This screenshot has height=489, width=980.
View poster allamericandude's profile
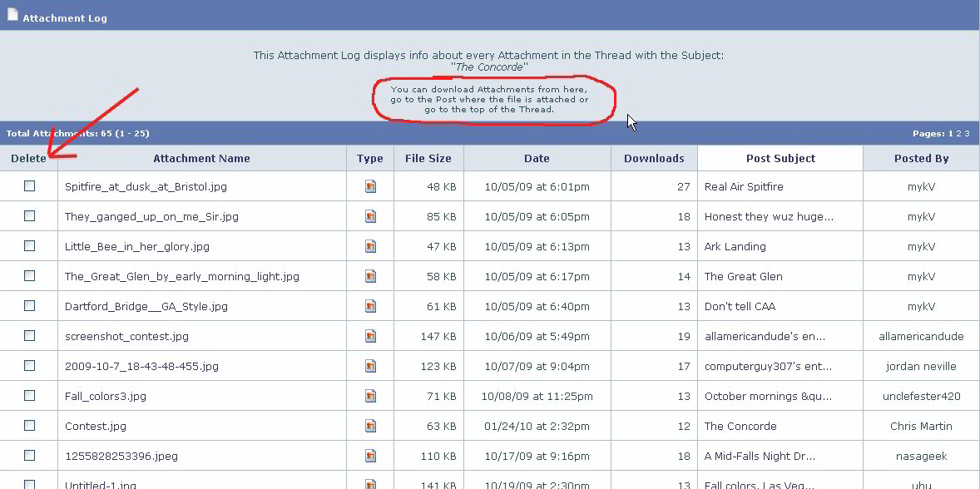[x=921, y=337]
